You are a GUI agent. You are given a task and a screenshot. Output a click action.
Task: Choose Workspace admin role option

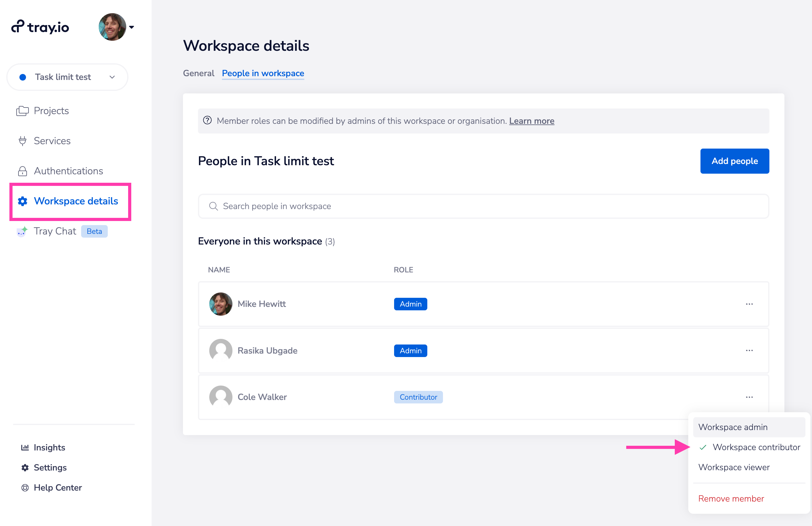pyautogui.click(x=733, y=427)
